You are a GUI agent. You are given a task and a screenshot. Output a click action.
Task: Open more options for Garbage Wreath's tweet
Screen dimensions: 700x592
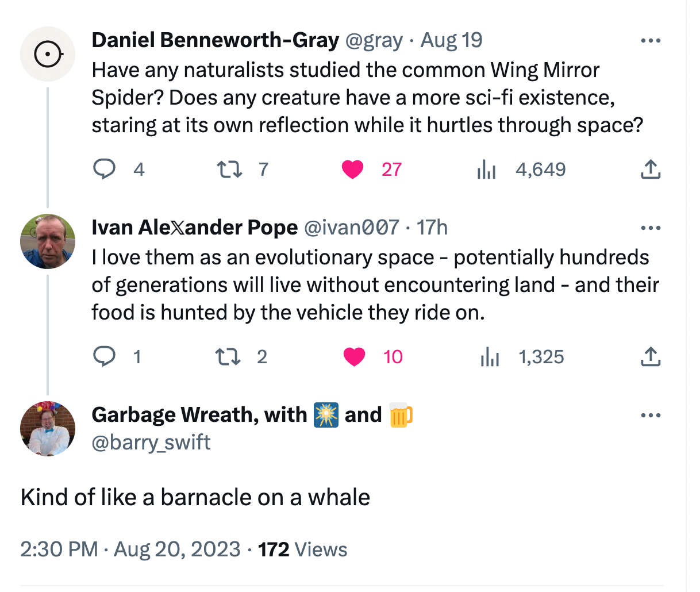[x=650, y=416]
